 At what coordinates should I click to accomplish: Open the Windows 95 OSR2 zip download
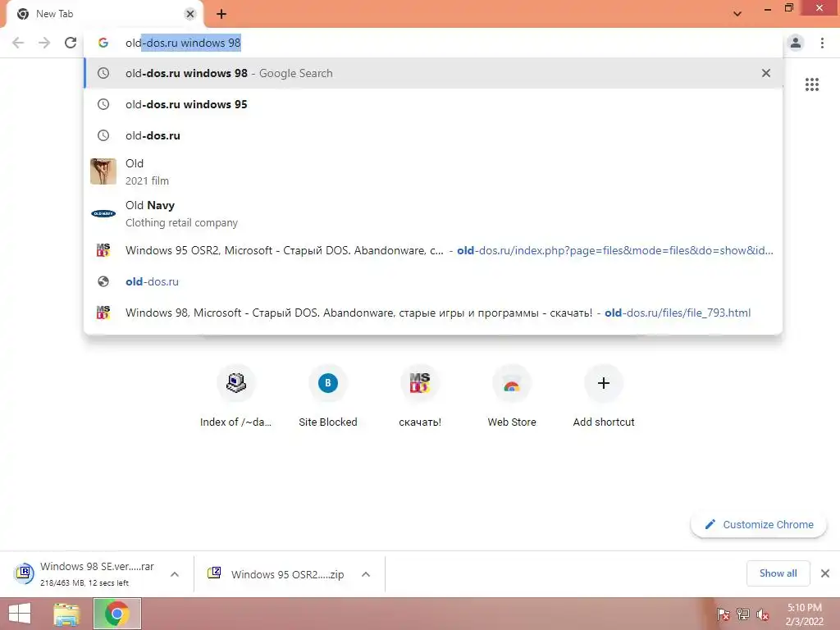(x=276, y=574)
